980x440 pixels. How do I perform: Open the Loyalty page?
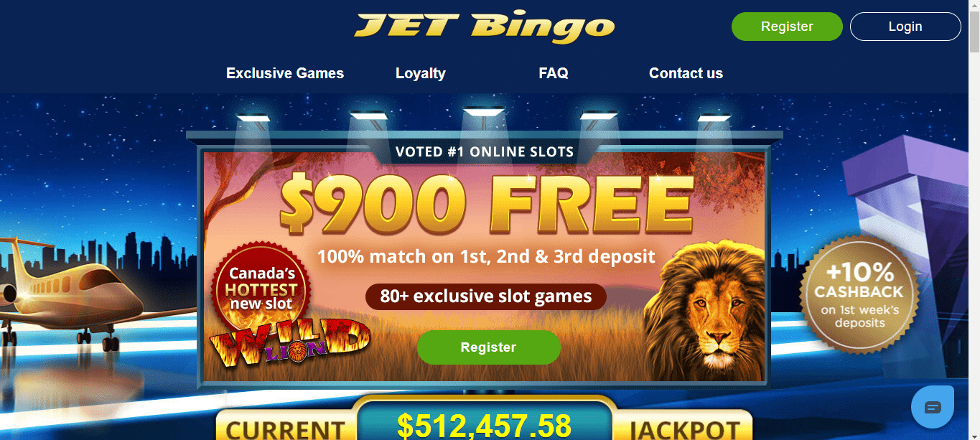point(421,73)
